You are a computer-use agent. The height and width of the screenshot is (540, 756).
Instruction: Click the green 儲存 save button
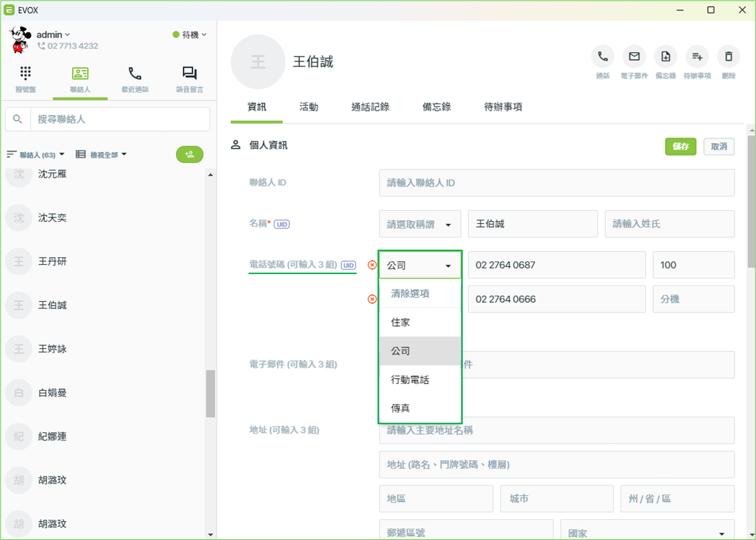coord(680,146)
